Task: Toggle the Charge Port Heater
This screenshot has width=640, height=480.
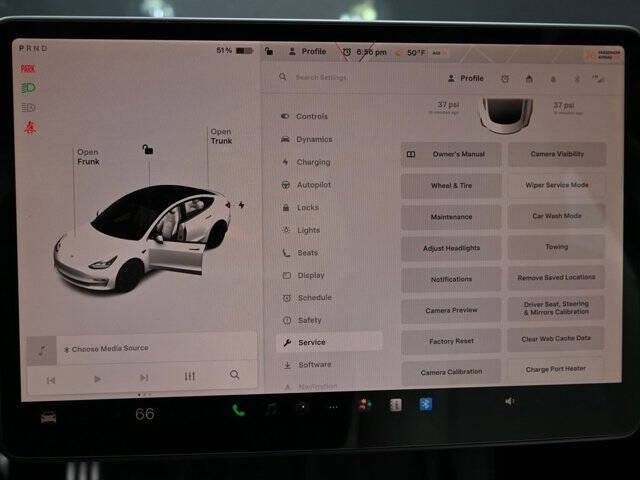Action: (556, 369)
